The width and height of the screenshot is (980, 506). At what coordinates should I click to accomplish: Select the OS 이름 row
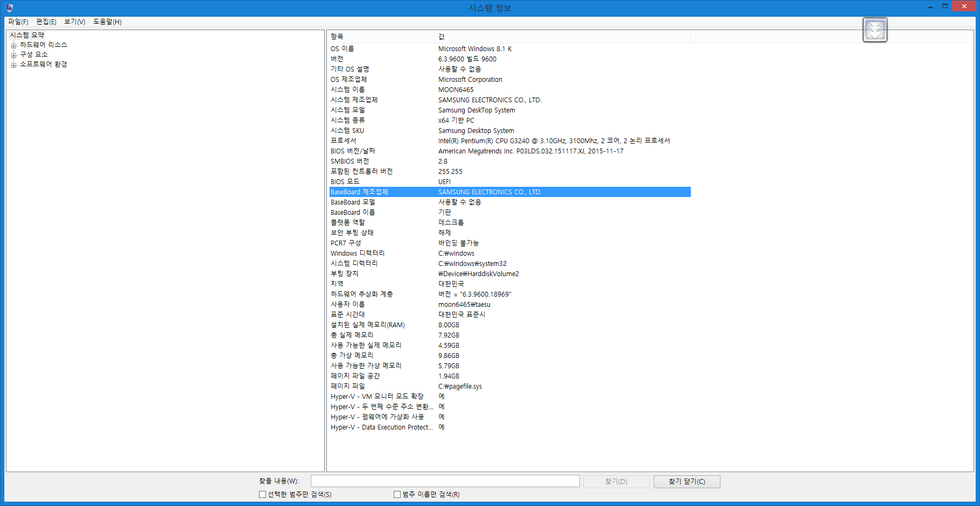(x=510, y=49)
